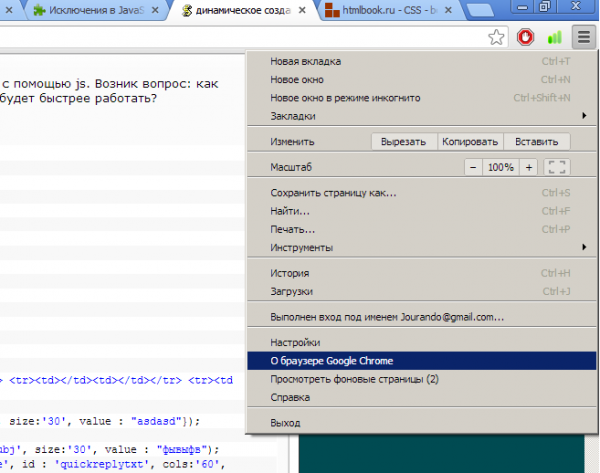Click the Копировать button
This screenshot has height=473, width=600.
click(470, 142)
